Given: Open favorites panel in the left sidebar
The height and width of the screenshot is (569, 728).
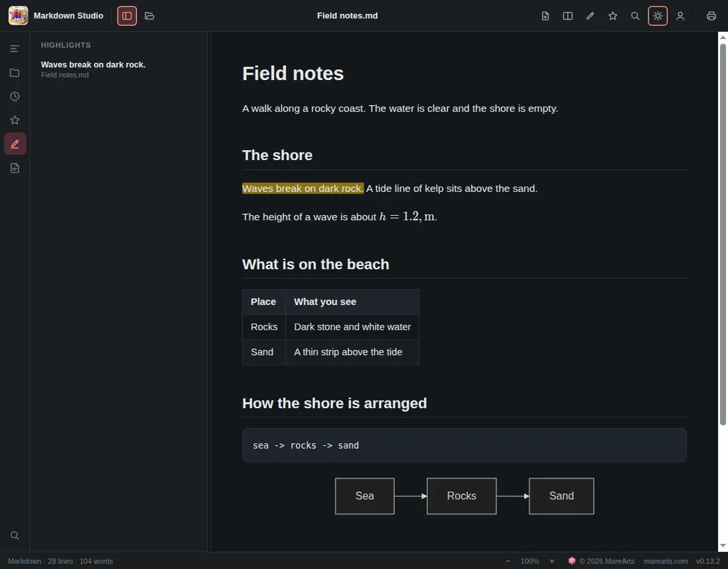Looking at the screenshot, I should pos(15,120).
